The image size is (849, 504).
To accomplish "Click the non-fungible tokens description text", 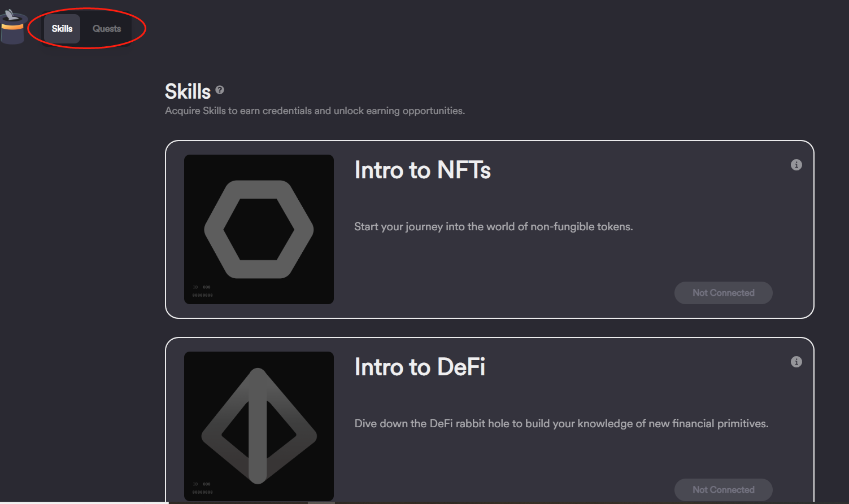I will coord(493,226).
